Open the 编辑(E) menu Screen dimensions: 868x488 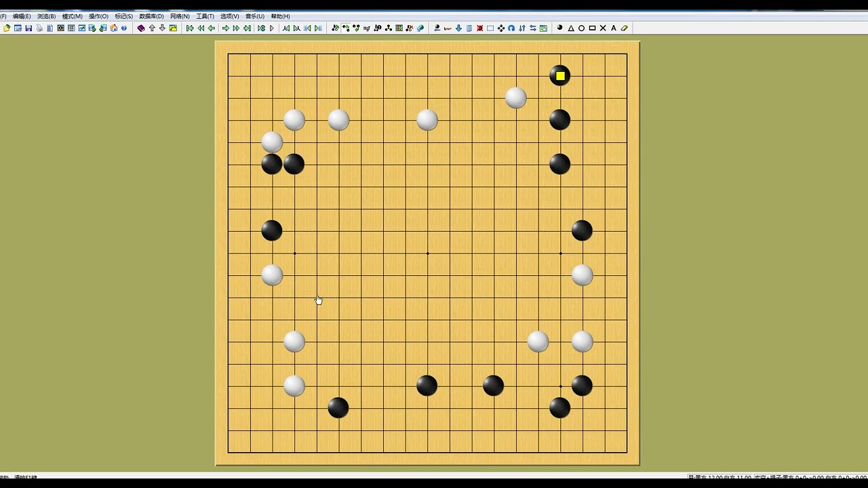[x=22, y=16]
